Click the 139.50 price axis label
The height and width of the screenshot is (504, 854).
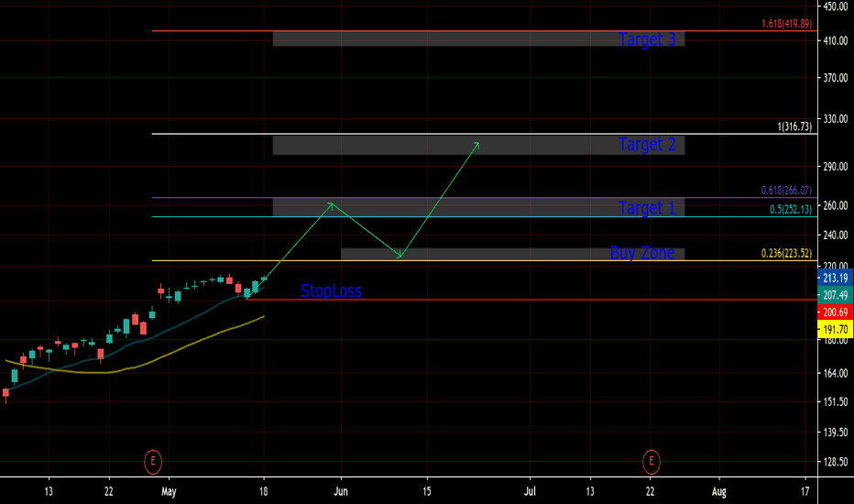[x=836, y=433]
